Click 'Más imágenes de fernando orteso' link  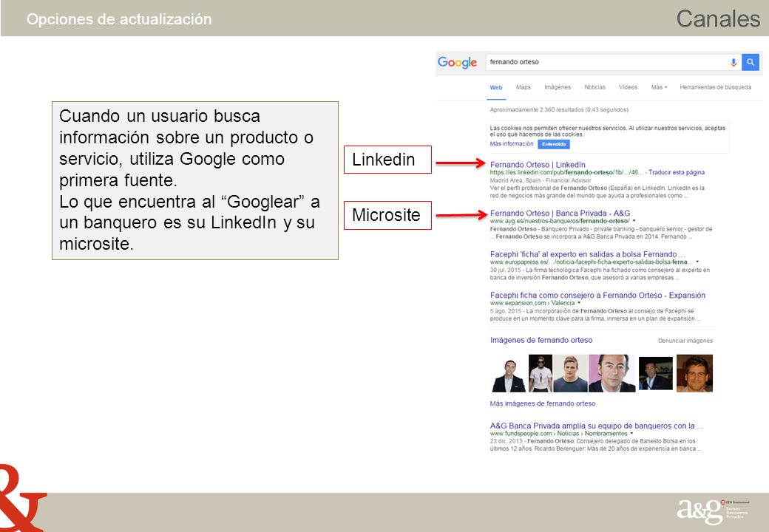click(543, 403)
